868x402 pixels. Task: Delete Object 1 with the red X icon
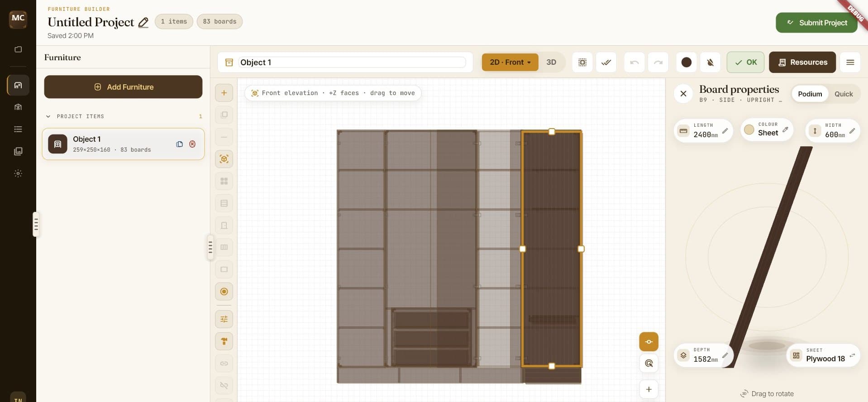tap(192, 144)
